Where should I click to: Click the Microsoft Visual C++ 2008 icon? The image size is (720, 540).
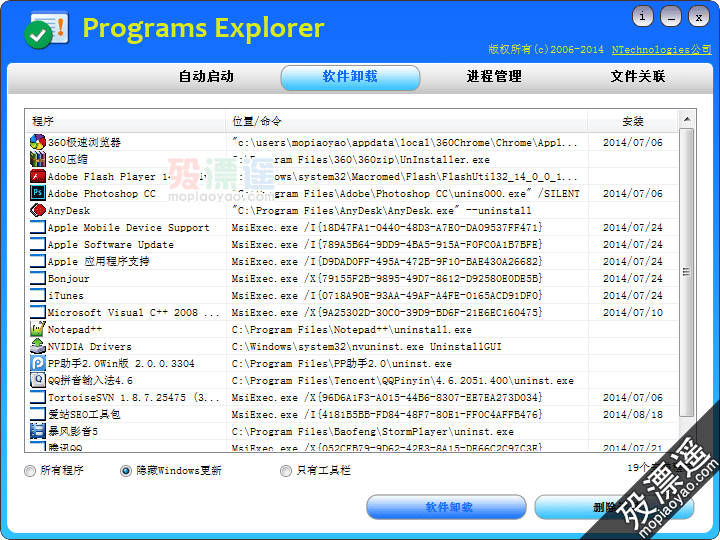tap(38, 312)
